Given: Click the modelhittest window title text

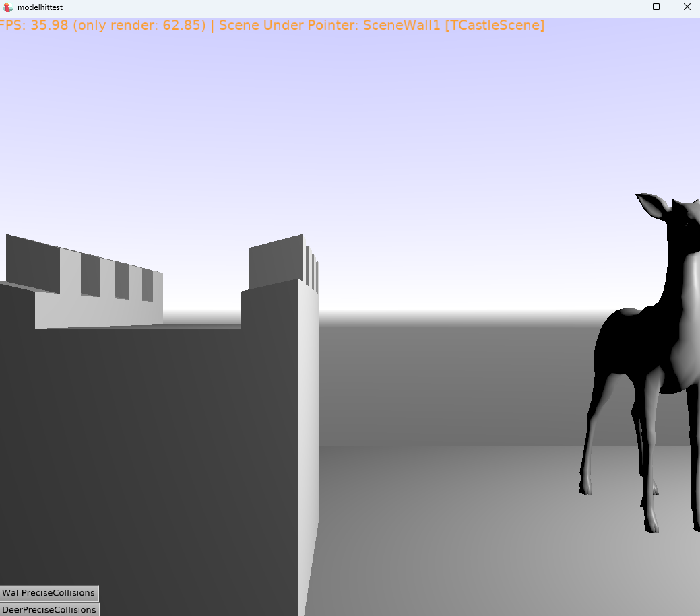Looking at the screenshot, I should [40, 7].
